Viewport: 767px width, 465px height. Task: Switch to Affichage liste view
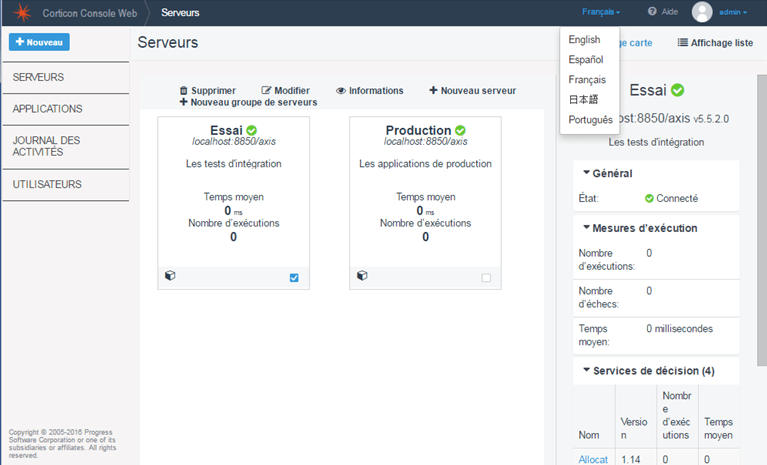pos(715,43)
